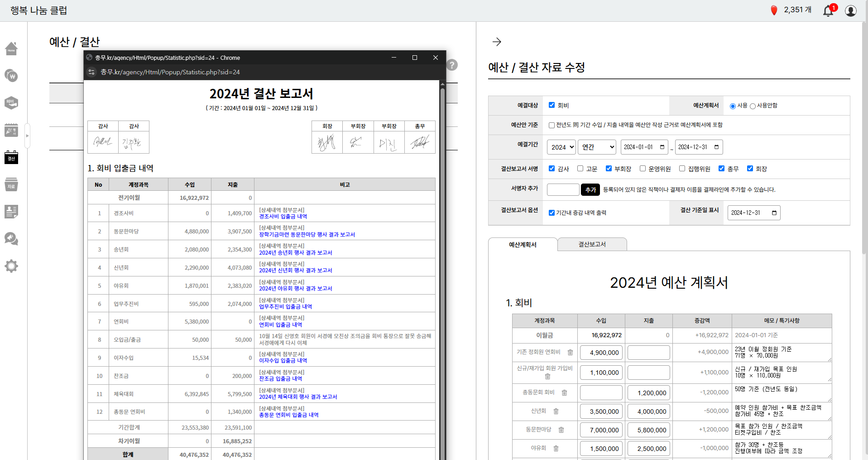Viewport: 868px width, 460px height.
Task: Delete the 신년회 budget row via trash icon
Action: point(556,411)
